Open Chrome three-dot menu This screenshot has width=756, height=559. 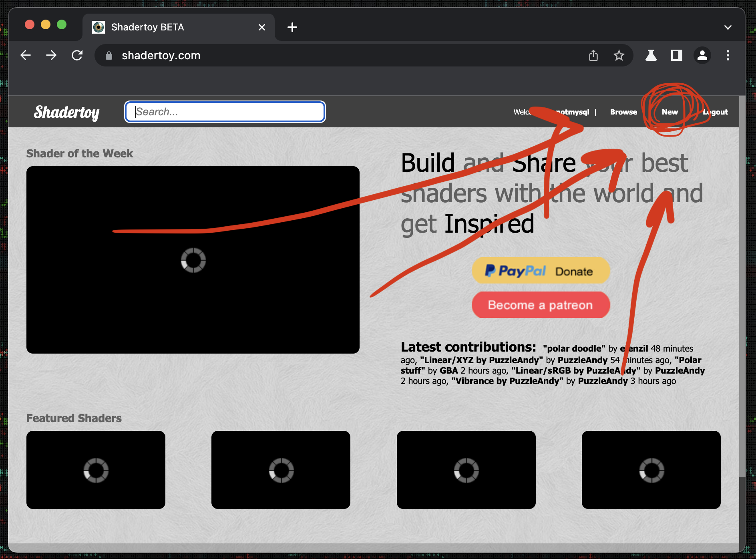pos(728,55)
